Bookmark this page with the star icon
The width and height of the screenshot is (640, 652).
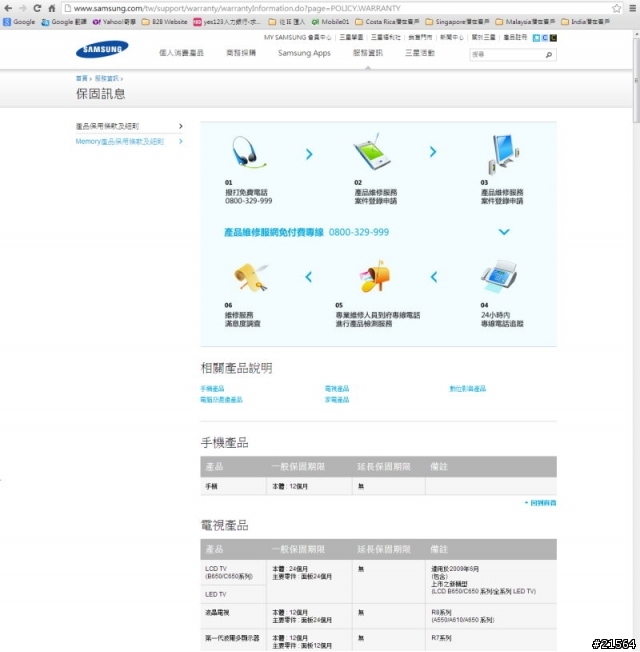tap(616, 8)
